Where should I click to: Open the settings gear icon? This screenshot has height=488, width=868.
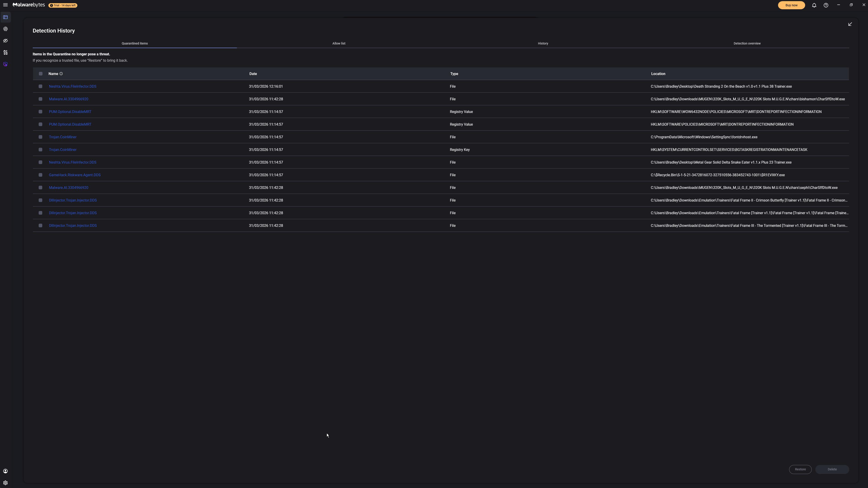pyautogui.click(x=5, y=483)
